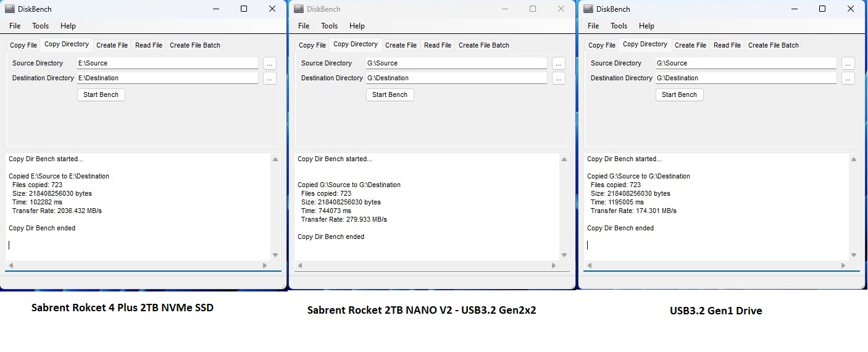The height and width of the screenshot is (352, 868).
Task: Click the DiskBench app icon in the left window title bar
Action: point(10,9)
